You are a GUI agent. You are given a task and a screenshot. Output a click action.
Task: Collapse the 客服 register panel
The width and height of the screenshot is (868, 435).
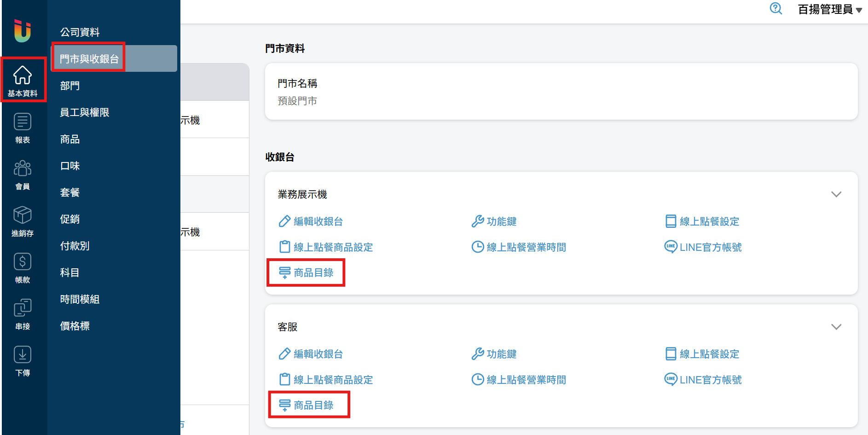(836, 327)
